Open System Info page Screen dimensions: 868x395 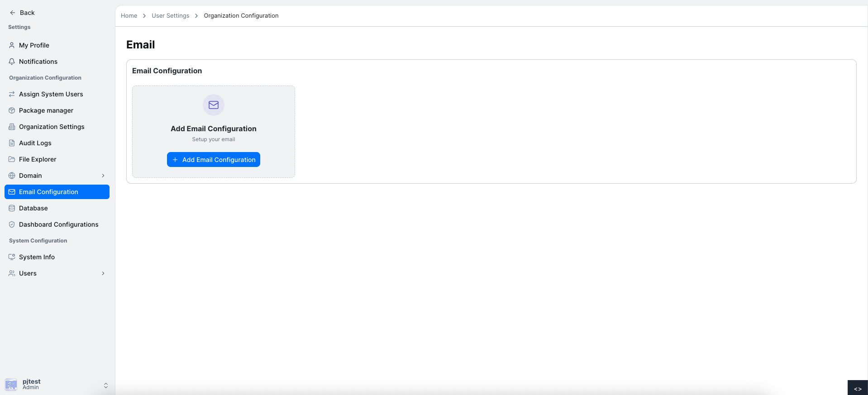point(57,257)
